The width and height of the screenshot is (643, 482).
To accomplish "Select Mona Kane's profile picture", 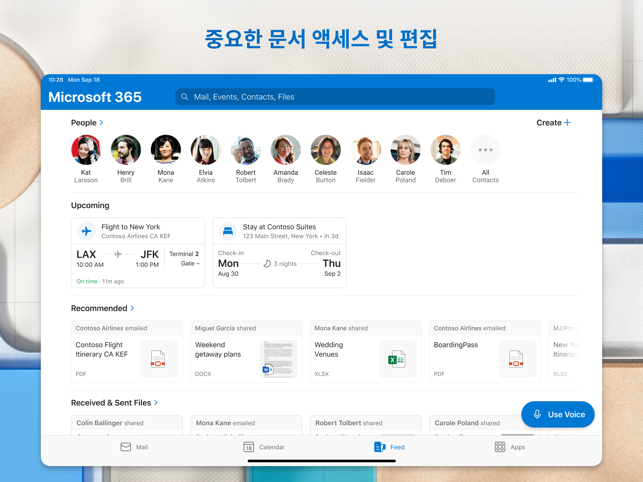I will 166,150.
